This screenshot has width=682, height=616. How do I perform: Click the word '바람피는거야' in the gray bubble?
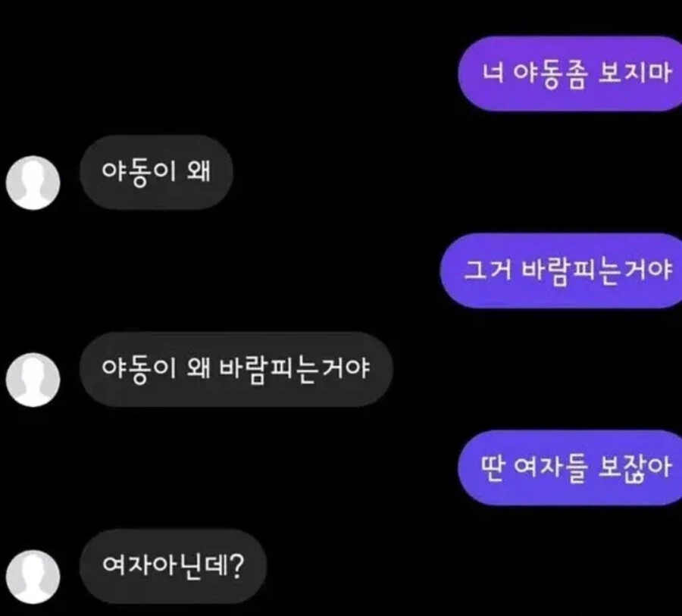click(294, 369)
